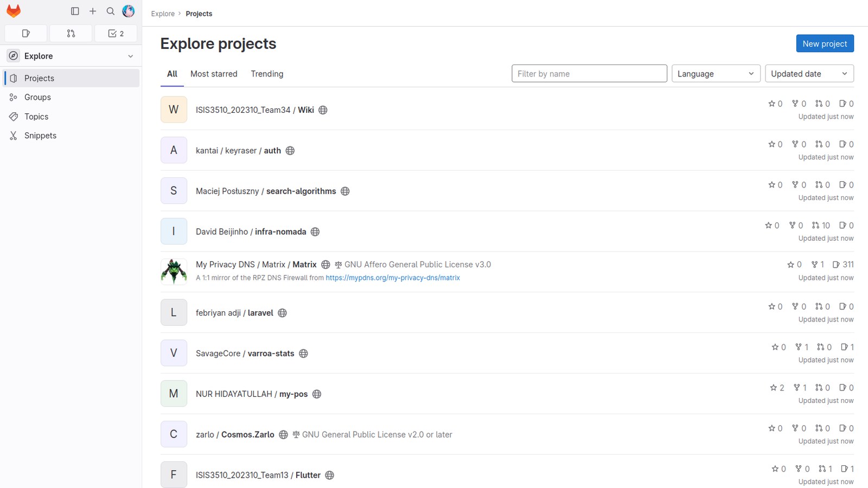Image resolution: width=868 pixels, height=488 pixels.
Task: Click the GitLab fox logo
Action: coord(14,11)
